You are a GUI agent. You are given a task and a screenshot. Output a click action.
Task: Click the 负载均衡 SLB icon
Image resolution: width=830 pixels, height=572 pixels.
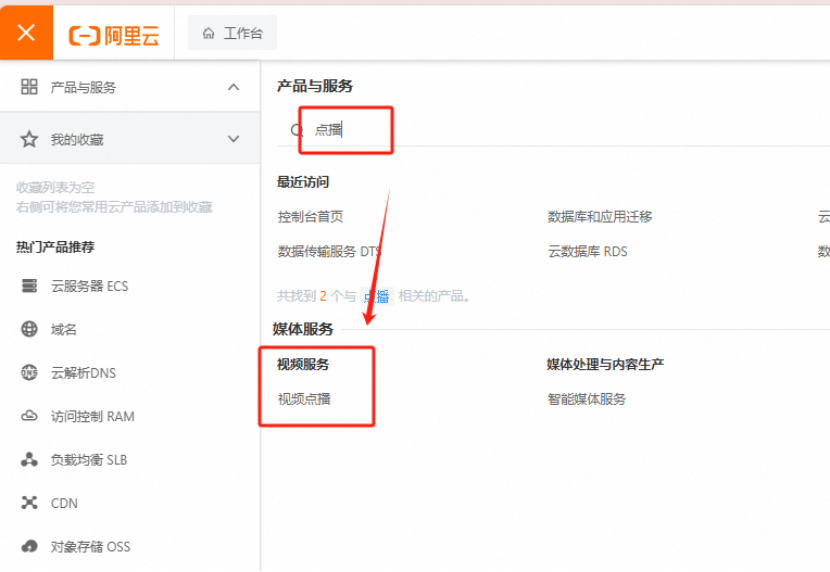pos(29,459)
